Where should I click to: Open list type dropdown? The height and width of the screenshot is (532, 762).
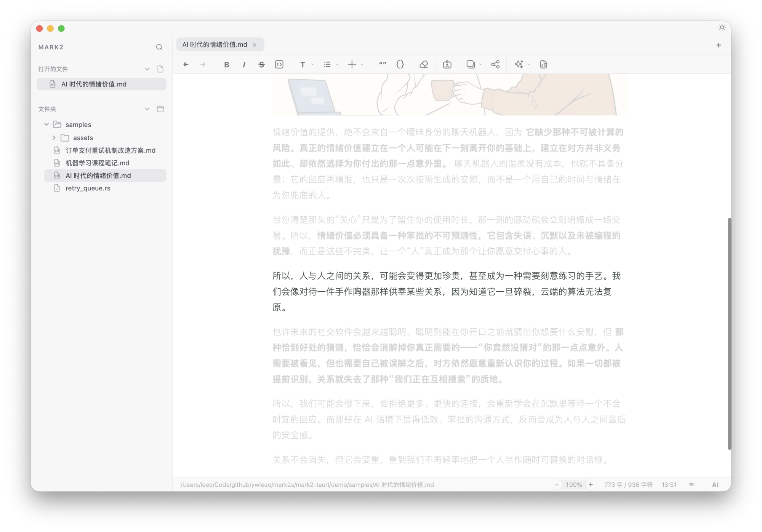[x=331, y=64]
